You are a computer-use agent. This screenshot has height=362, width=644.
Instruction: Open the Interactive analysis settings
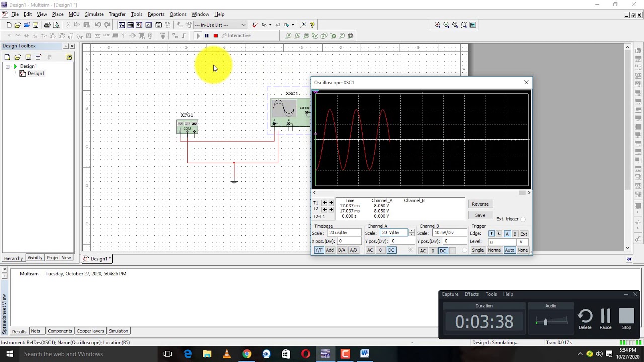point(236,36)
